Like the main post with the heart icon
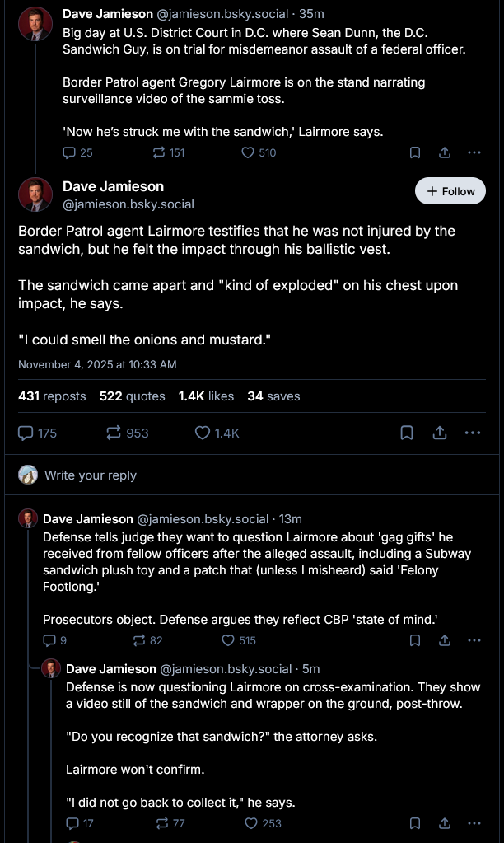 pos(203,433)
